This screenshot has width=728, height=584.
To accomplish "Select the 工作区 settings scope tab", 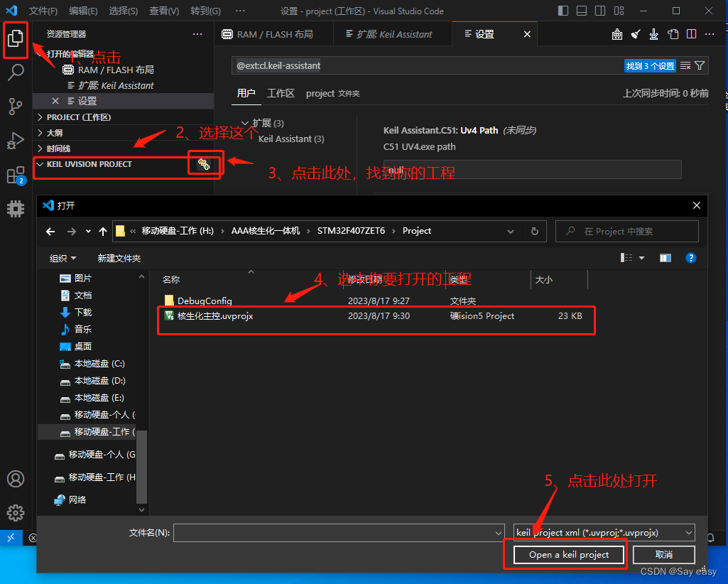I will click(x=281, y=93).
